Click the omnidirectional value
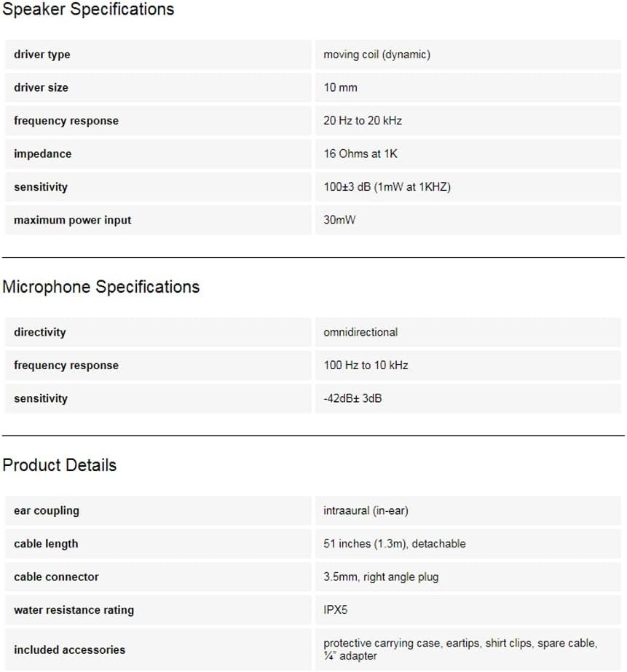The height and width of the screenshot is (672, 627). 360,332
